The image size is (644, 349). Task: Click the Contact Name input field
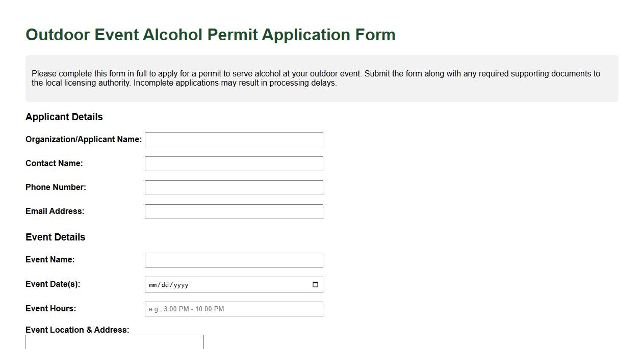(x=234, y=163)
